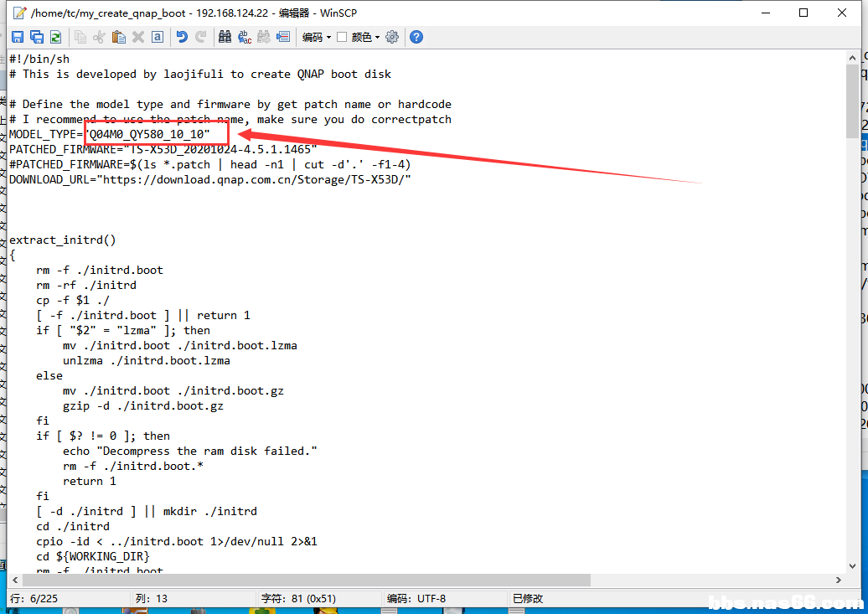Undo the last edit

pyautogui.click(x=182, y=37)
